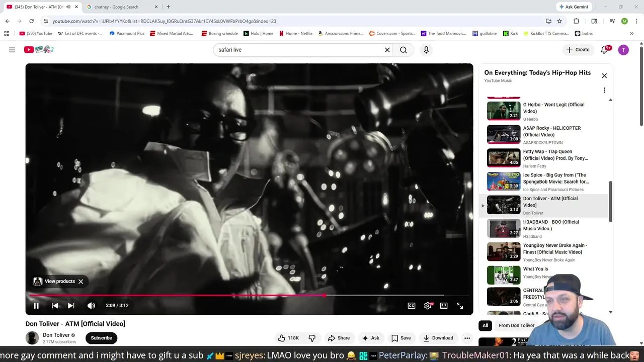Play ASAP Rocky - HELICOPTER video
This screenshot has height=362, width=644.
544,134
